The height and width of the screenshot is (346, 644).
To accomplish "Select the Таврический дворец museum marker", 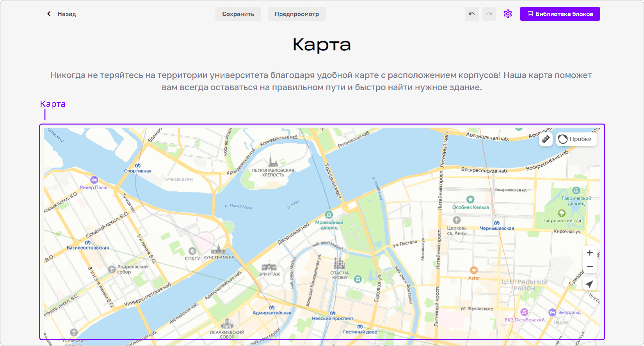I will (576, 190).
